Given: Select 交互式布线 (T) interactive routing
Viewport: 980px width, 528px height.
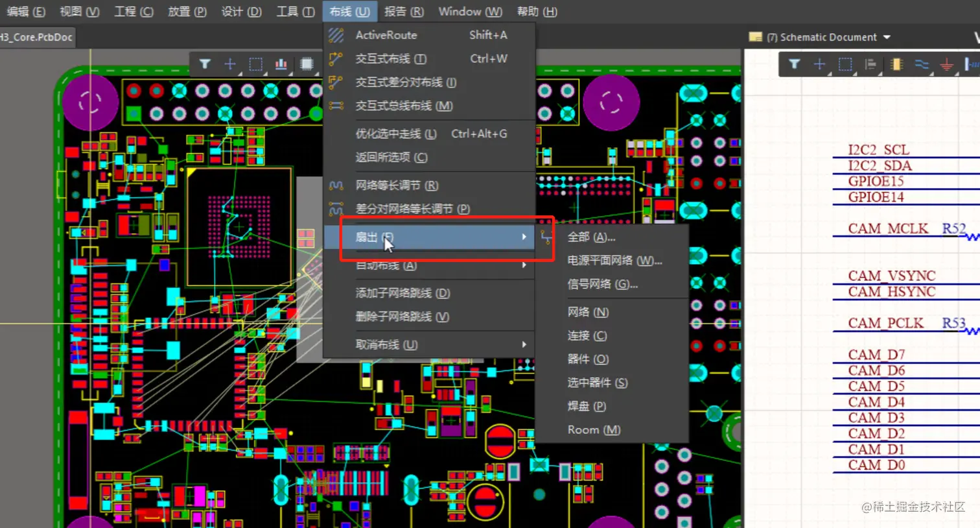Looking at the screenshot, I should pos(428,58).
